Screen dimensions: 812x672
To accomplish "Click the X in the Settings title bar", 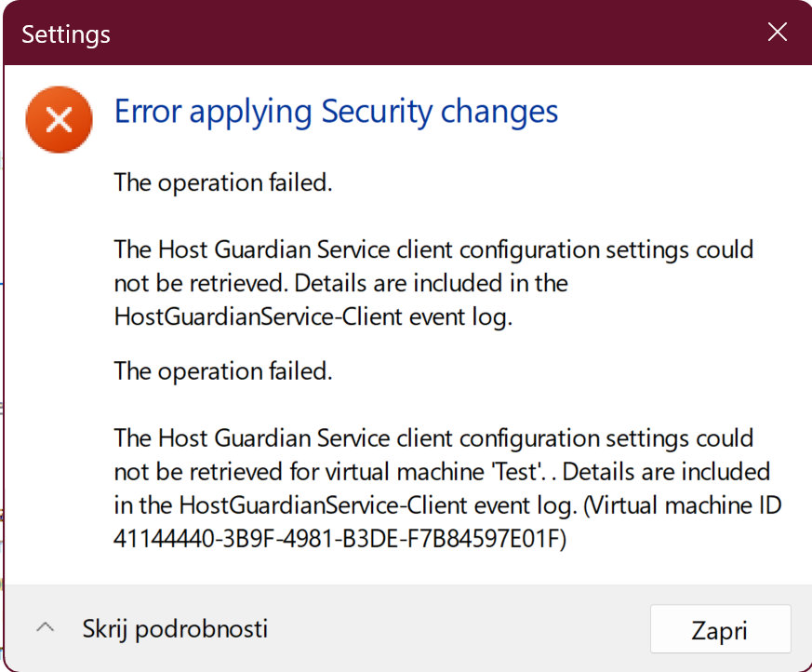I will [x=777, y=31].
